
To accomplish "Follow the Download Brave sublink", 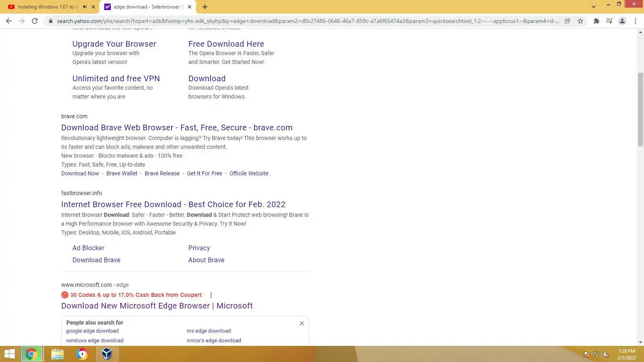I will 96,260.
